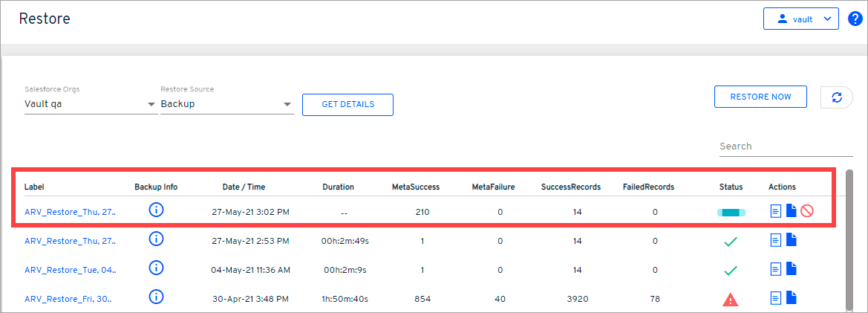Open Backup Info for 04-May-21 restore
This screenshot has height=313, width=868.
pyautogui.click(x=156, y=268)
